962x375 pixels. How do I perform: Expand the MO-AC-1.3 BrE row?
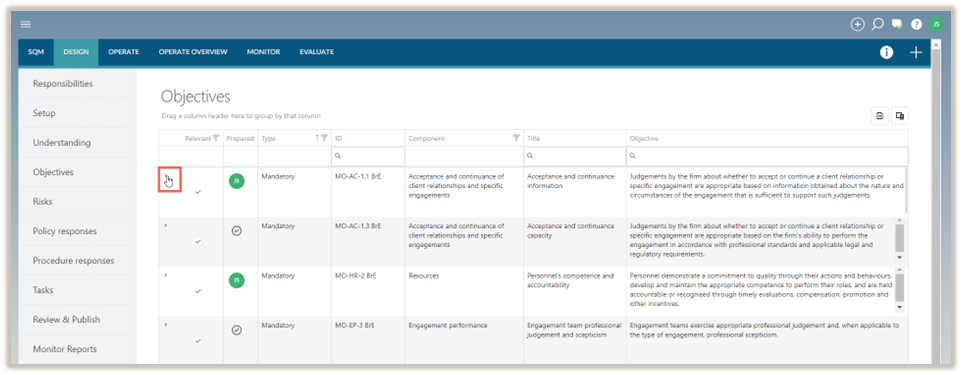click(x=166, y=226)
